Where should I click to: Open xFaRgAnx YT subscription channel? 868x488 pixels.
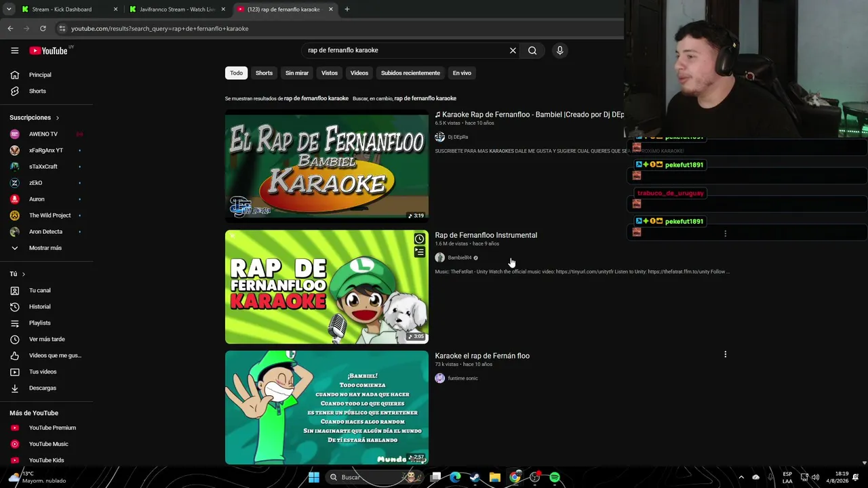[x=47, y=150]
